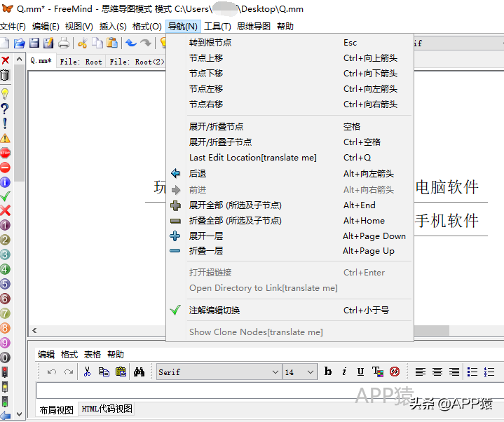Add the light bulb idea icon from sidebar
Screen dimensions: 504x422
coord(5,93)
